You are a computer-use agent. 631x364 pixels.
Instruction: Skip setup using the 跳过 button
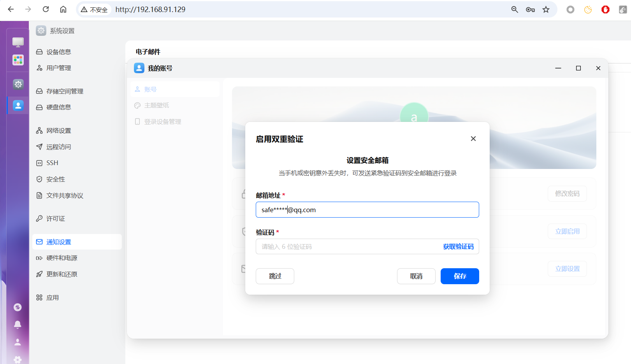pyautogui.click(x=275, y=276)
